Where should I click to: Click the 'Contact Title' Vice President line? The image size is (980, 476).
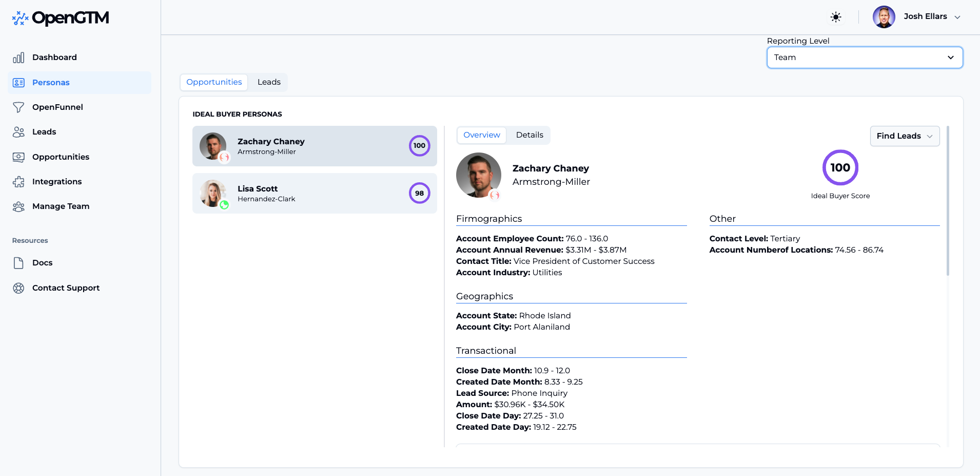pos(555,261)
